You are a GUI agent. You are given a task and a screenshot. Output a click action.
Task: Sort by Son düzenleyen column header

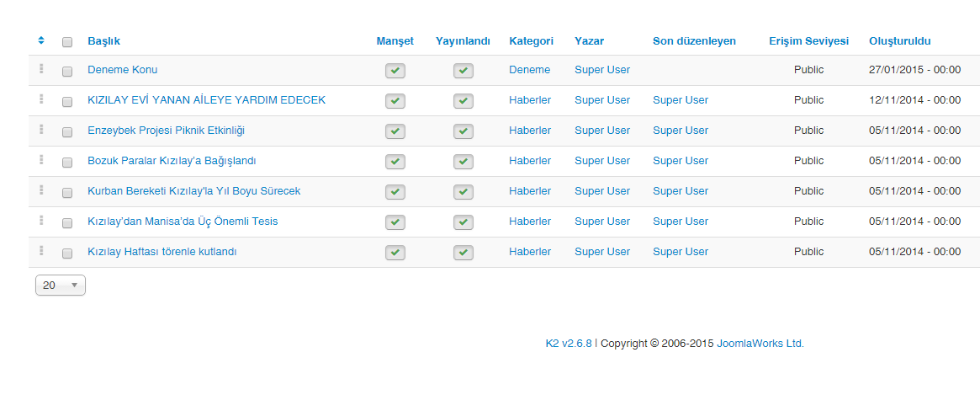tap(694, 41)
